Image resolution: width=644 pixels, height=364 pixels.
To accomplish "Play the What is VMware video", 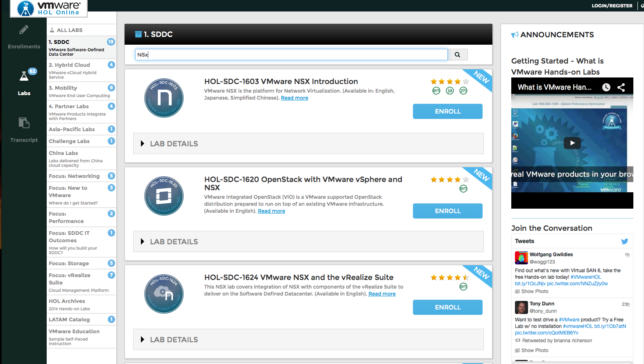I will [572, 143].
